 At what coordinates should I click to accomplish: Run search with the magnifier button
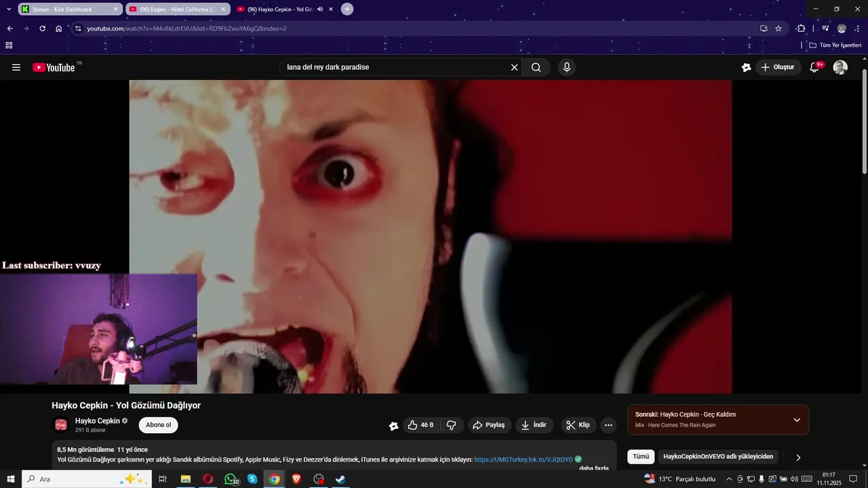point(536,67)
